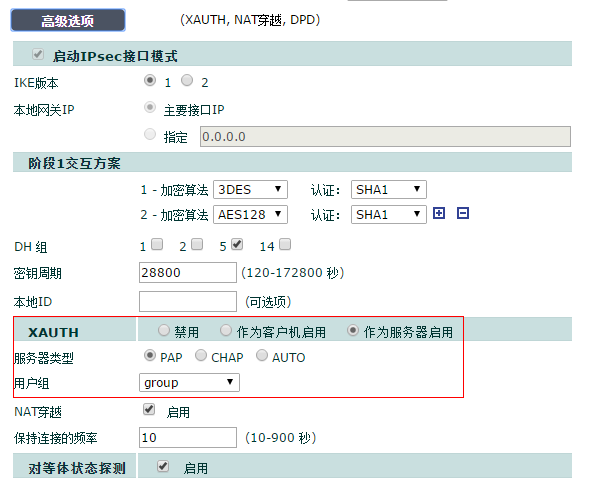Click the 高级选项 button
The width and height of the screenshot is (597, 480).
click(x=68, y=20)
